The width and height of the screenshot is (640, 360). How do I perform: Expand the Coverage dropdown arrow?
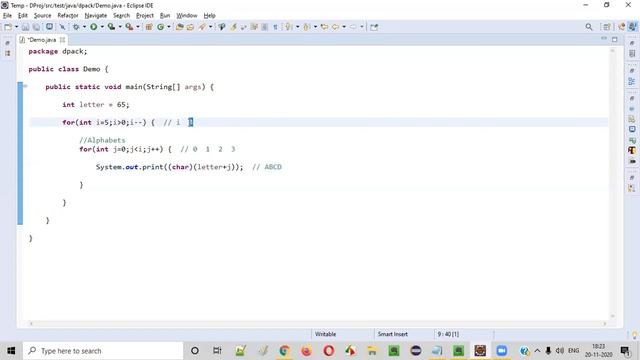click(x=120, y=27)
